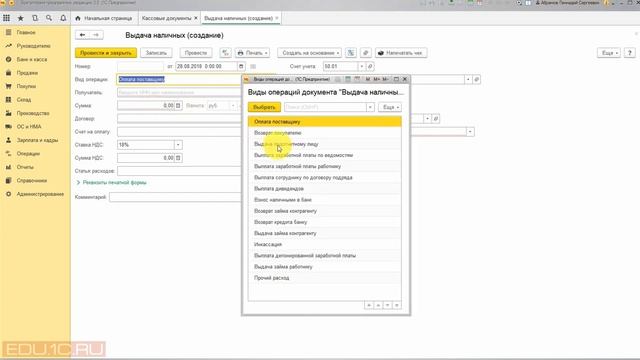The height and width of the screenshot is (360, 640).
Task: Select the Выдача наличных (создание) tab
Action: click(x=238, y=18)
